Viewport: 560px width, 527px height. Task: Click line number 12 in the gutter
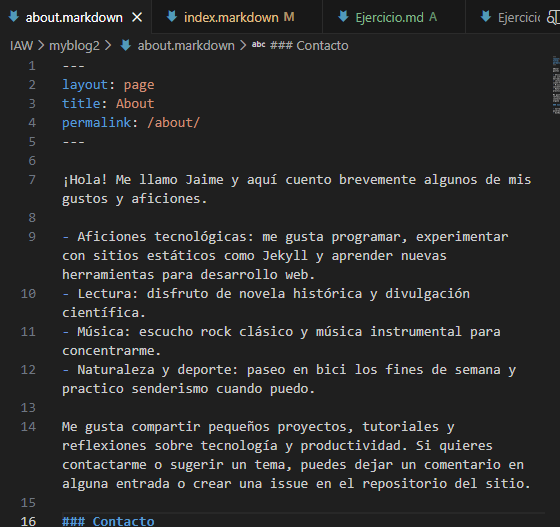point(28,369)
